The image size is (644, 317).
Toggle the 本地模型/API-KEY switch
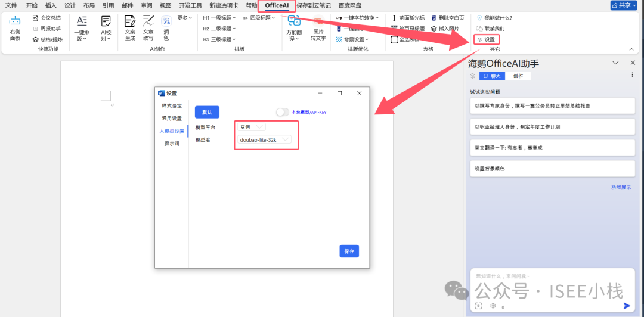click(283, 112)
